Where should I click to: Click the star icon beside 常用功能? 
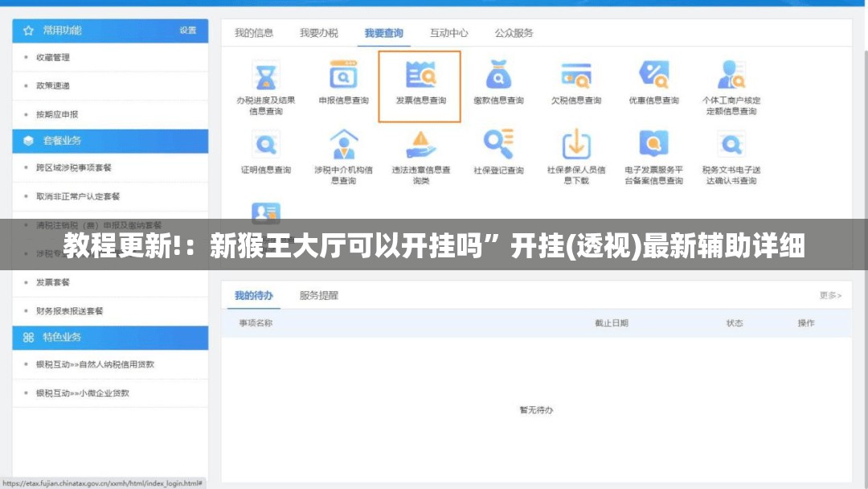[29, 31]
